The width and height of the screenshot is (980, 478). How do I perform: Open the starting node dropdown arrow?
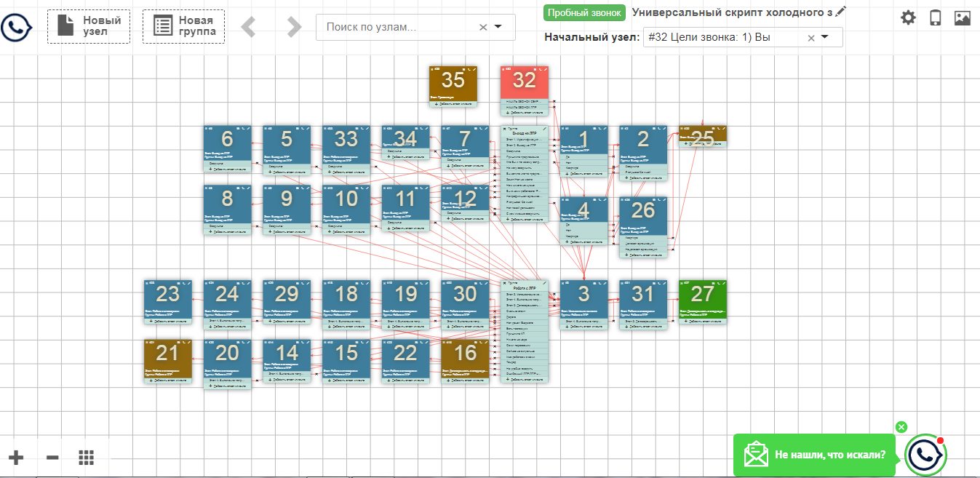tap(825, 37)
